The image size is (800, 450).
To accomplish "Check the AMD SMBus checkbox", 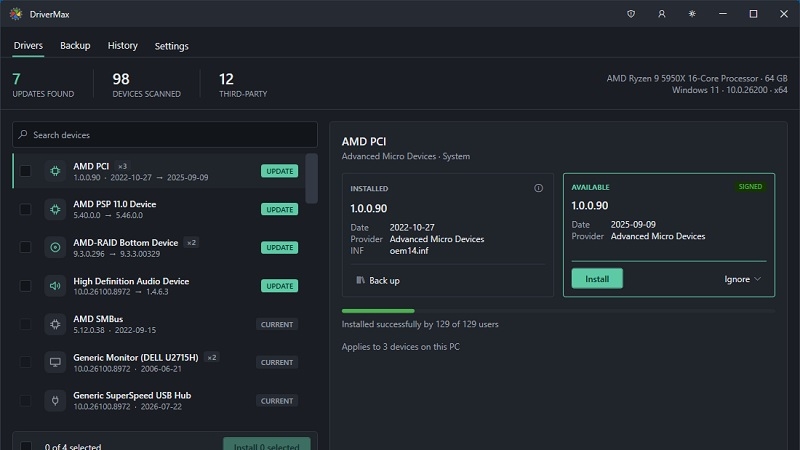I will pos(25,324).
